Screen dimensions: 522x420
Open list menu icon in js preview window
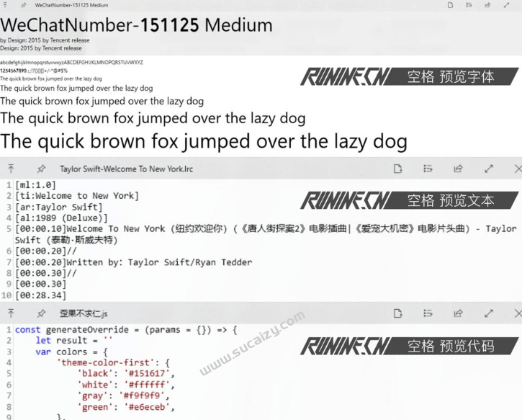tap(428, 313)
